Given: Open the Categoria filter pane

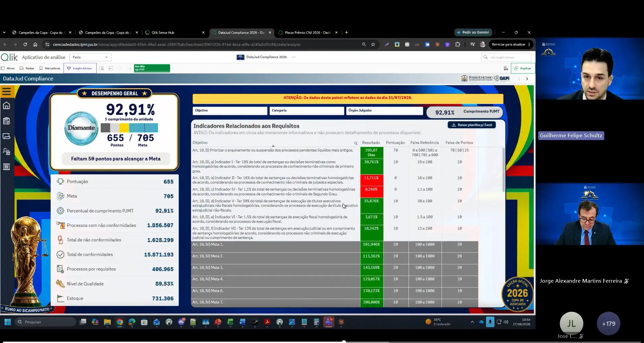Looking at the screenshot, I should tap(307, 111).
